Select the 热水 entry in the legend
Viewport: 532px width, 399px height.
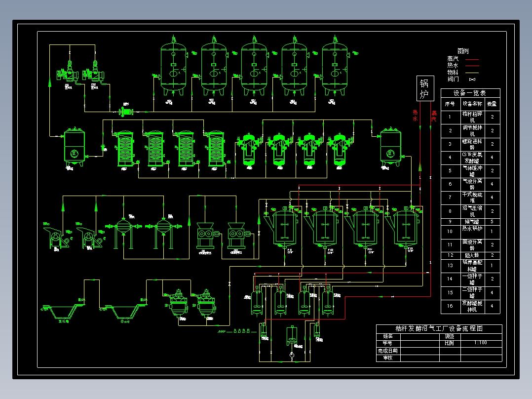(453, 65)
